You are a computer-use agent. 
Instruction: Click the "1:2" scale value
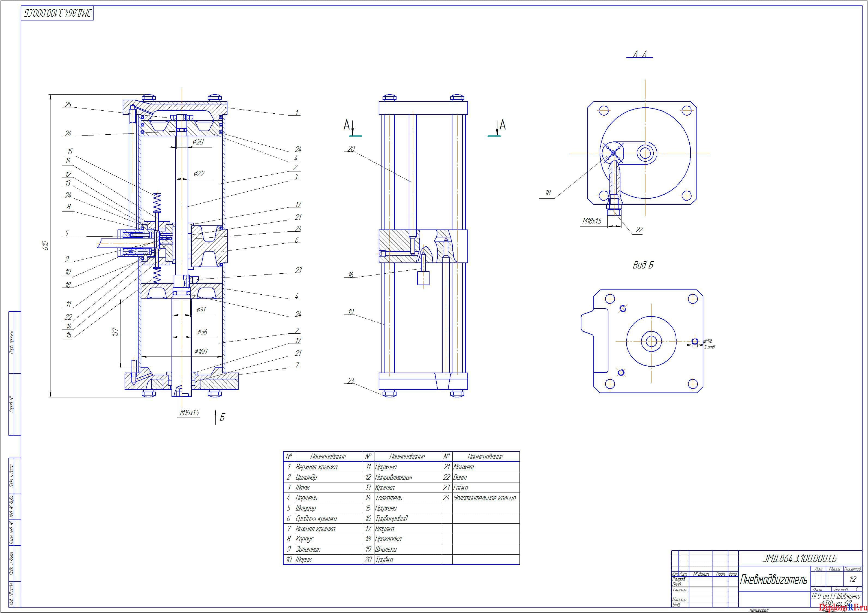853,579
